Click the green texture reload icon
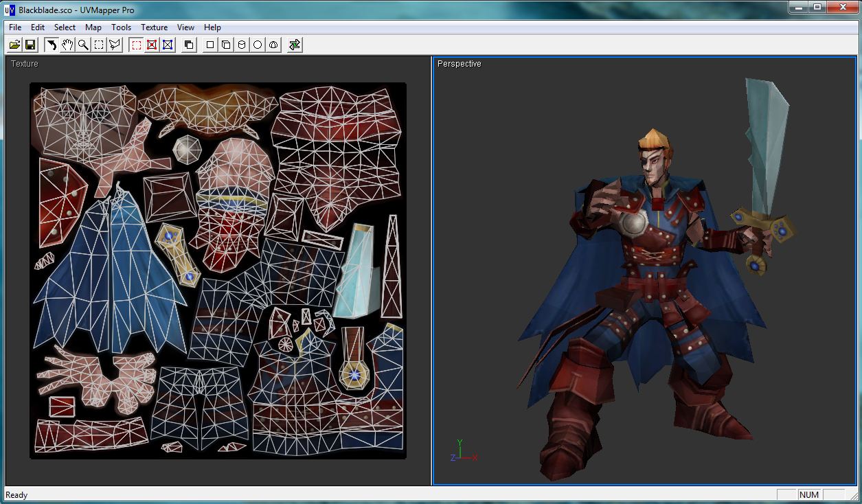The height and width of the screenshot is (504, 862). 294,44
